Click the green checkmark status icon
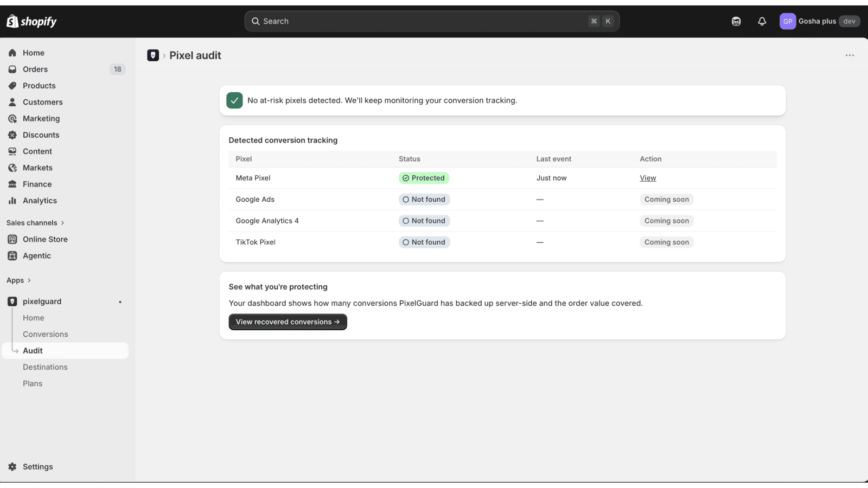This screenshot has height=488, width=868. coord(234,100)
